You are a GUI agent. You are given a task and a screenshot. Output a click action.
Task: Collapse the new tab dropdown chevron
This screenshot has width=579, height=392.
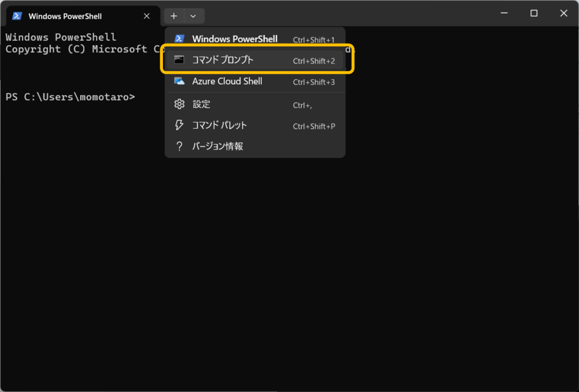coord(193,16)
